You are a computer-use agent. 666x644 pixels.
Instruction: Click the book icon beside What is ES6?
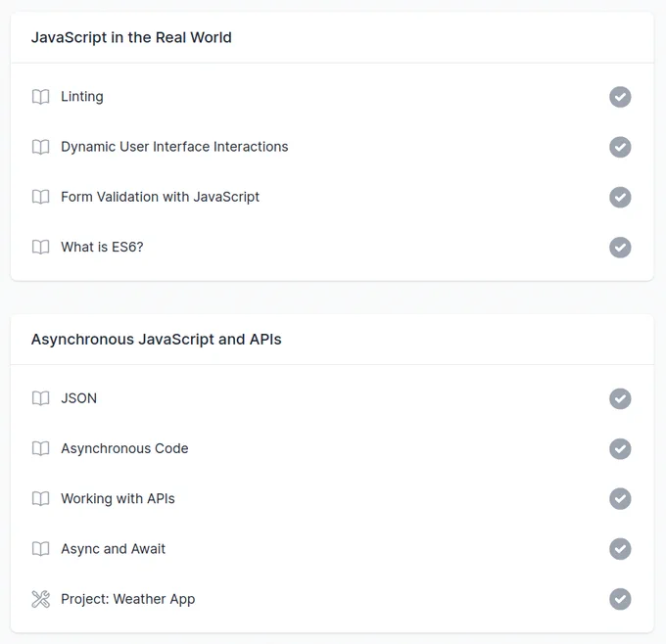(x=41, y=247)
